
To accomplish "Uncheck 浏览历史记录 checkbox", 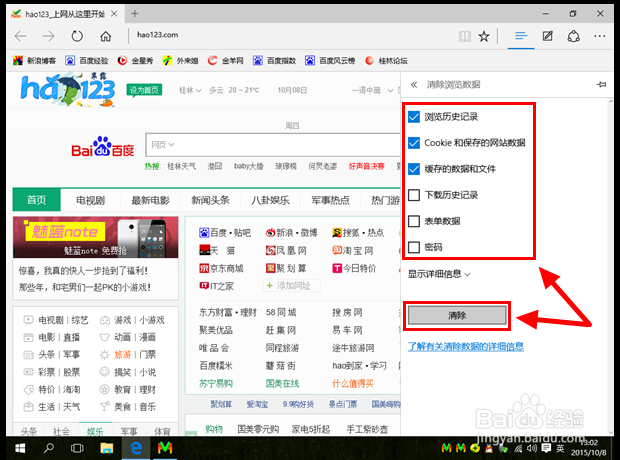I will point(414,117).
